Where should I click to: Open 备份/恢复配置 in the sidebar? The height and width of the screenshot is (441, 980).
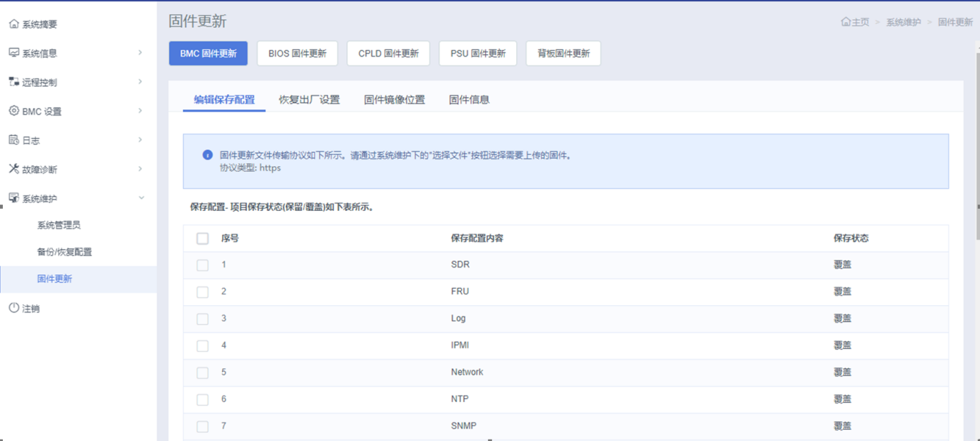(64, 252)
